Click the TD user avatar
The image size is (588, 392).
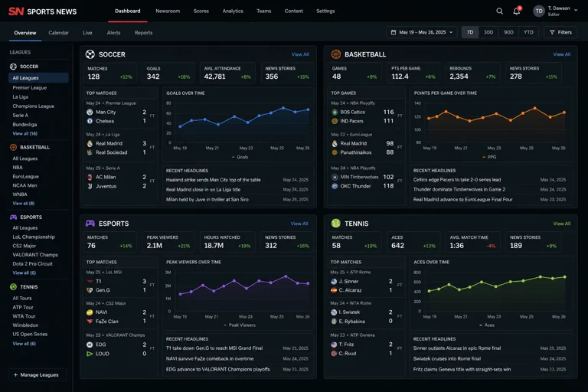[539, 11]
